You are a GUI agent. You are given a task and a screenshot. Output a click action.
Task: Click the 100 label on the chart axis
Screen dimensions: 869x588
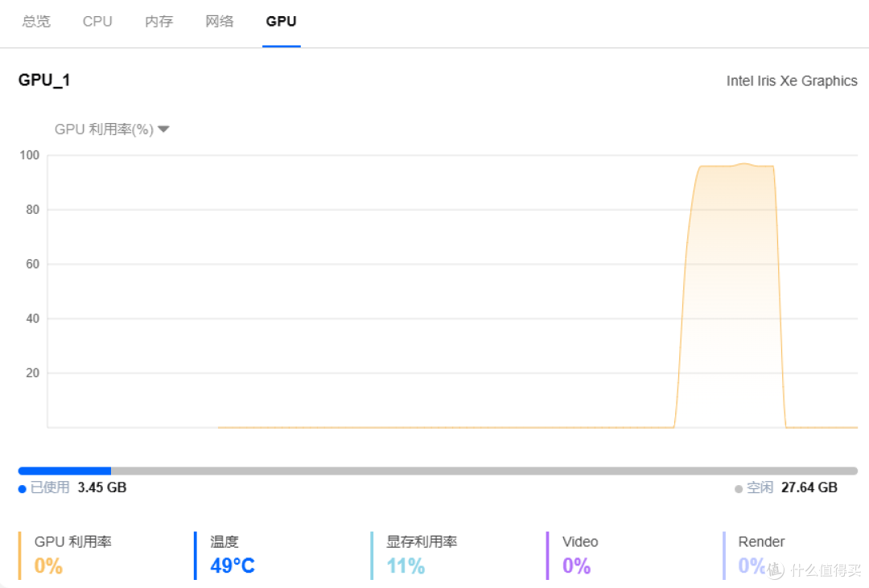pos(30,155)
